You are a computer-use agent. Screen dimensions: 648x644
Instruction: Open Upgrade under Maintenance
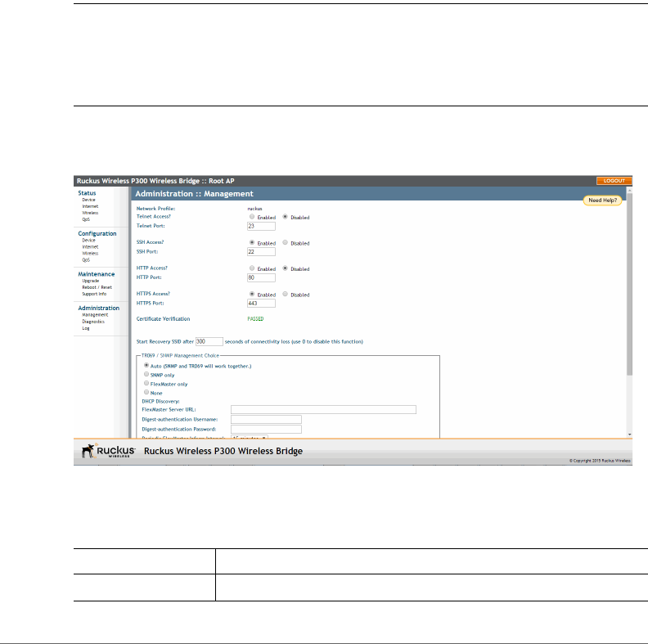[90, 281]
